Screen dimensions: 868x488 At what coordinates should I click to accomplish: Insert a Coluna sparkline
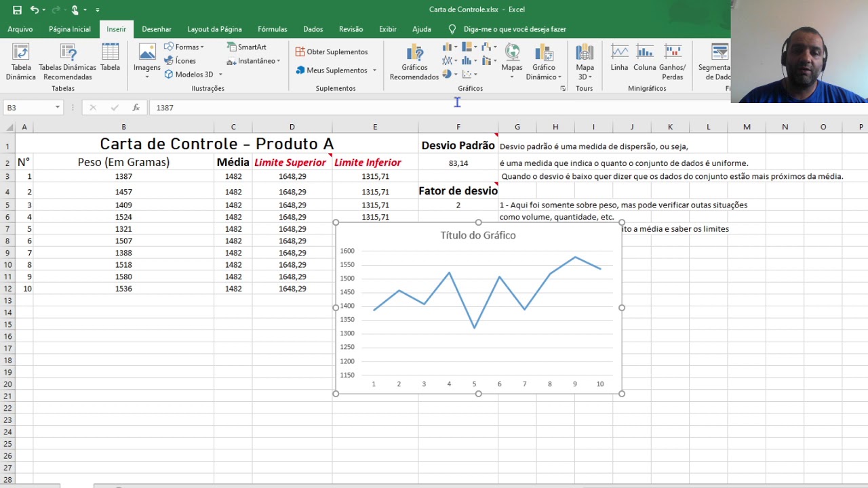(x=644, y=58)
